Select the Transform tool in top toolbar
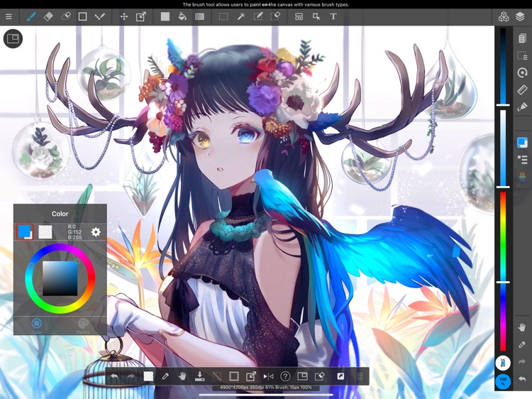 [x=141, y=16]
